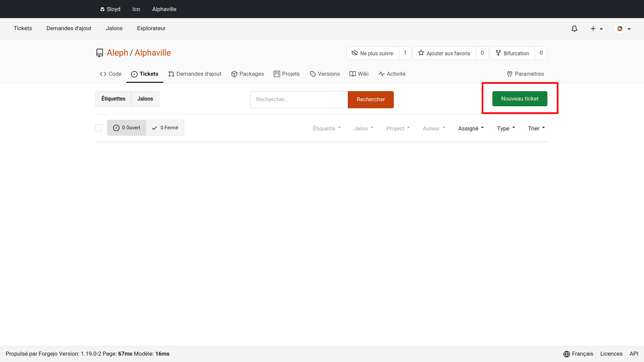
Task: Focus the Rechercher search field
Action: tap(299, 100)
